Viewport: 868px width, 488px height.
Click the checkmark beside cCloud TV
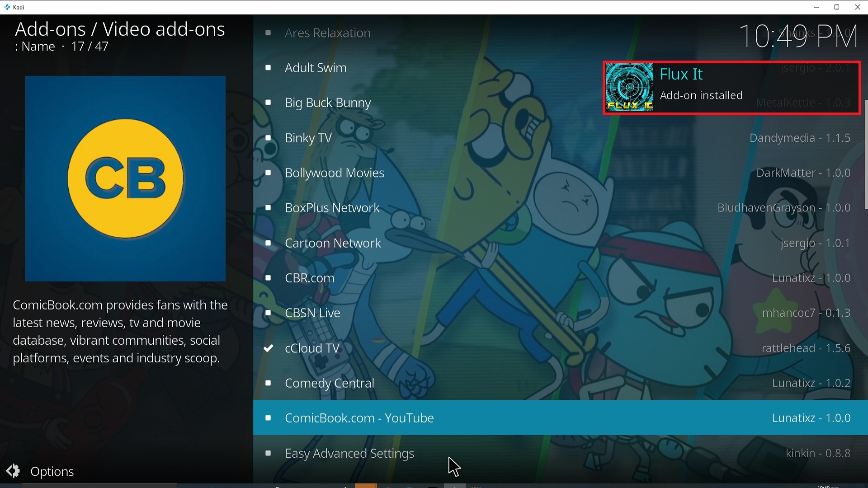click(x=269, y=348)
